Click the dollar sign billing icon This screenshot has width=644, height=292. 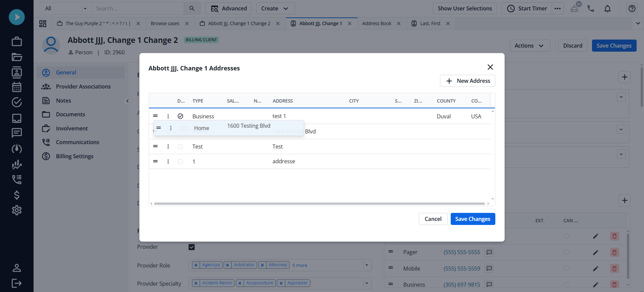point(16,195)
